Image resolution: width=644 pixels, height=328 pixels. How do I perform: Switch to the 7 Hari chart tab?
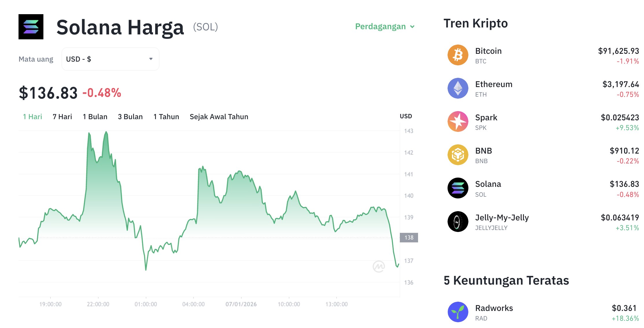point(62,117)
